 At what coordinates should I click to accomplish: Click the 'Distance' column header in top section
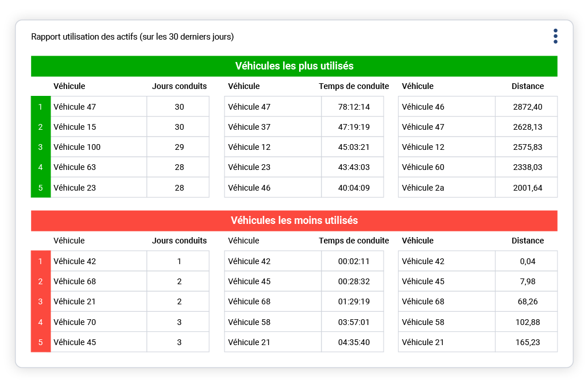click(528, 86)
